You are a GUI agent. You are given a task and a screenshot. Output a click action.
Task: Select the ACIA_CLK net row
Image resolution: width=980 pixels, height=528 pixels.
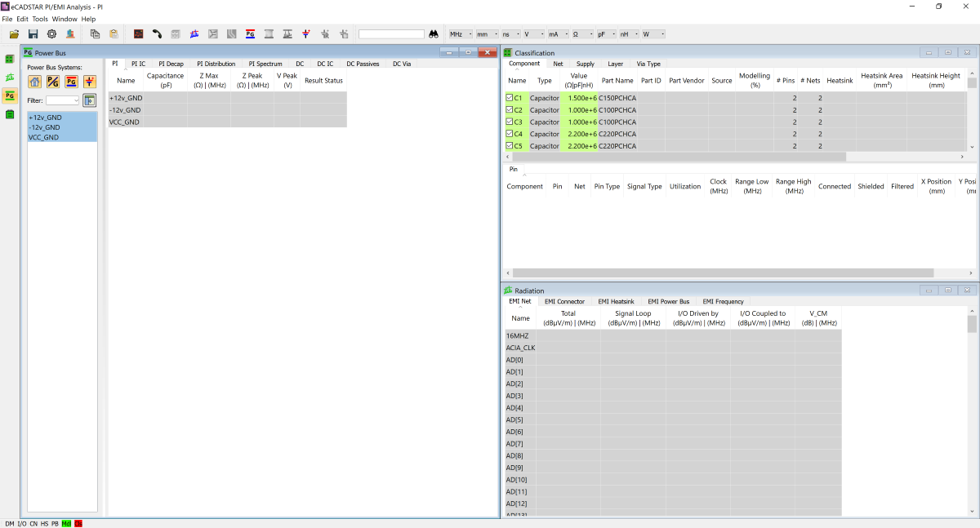[x=673, y=348]
